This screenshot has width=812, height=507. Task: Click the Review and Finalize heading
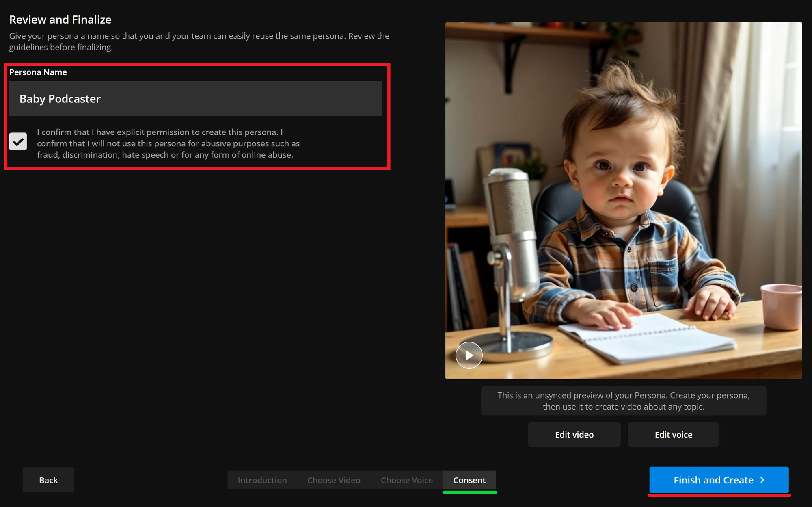tap(60, 19)
